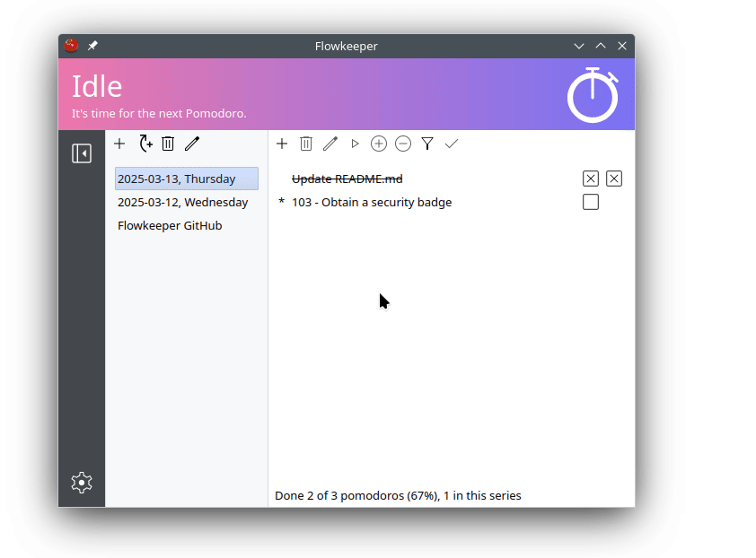Maximize the Flowkeeper window
756x558 pixels.
click(x=601, y=46)
